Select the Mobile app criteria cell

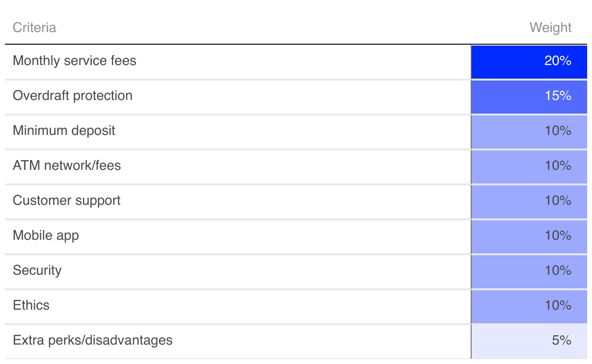(x=46, y=236)
